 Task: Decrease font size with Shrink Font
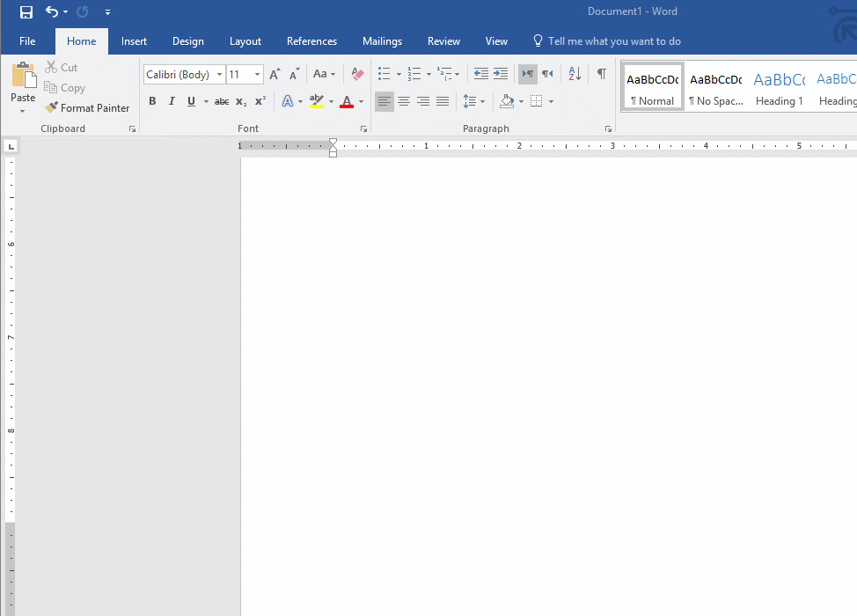pyautogui.click(x=294, y=74)
